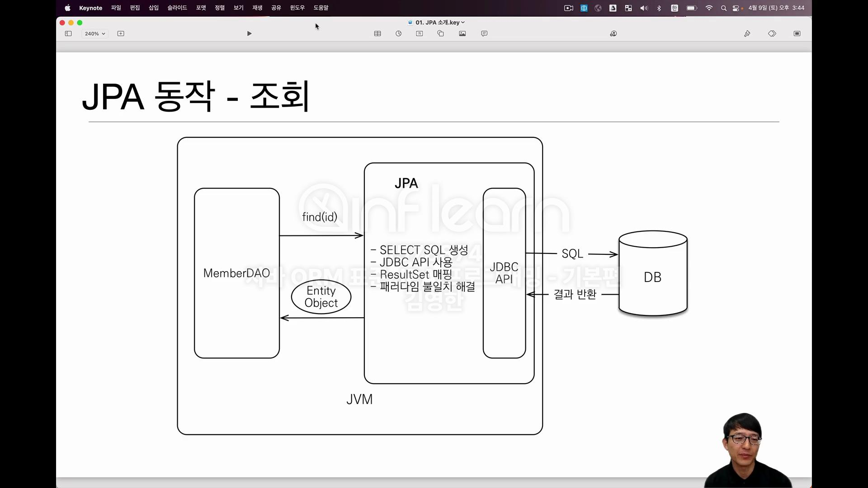868x488 pixels.
Task: Open the 도움말 menu
Action: (321, 8)
